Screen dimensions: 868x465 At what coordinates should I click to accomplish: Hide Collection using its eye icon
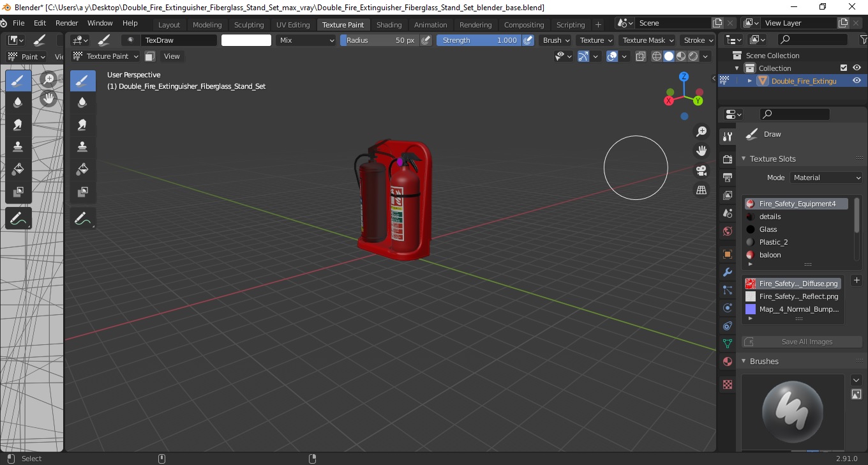click(857, 68)
